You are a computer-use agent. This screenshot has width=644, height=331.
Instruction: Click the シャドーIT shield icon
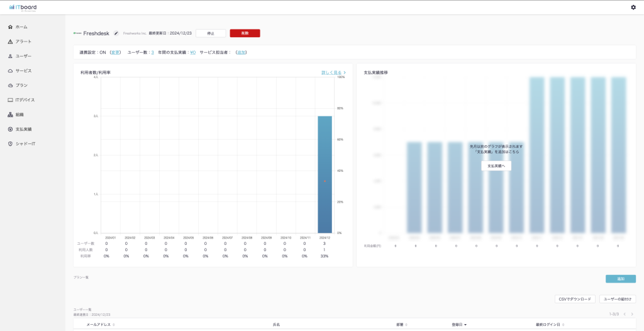click(x=10, y=143)
